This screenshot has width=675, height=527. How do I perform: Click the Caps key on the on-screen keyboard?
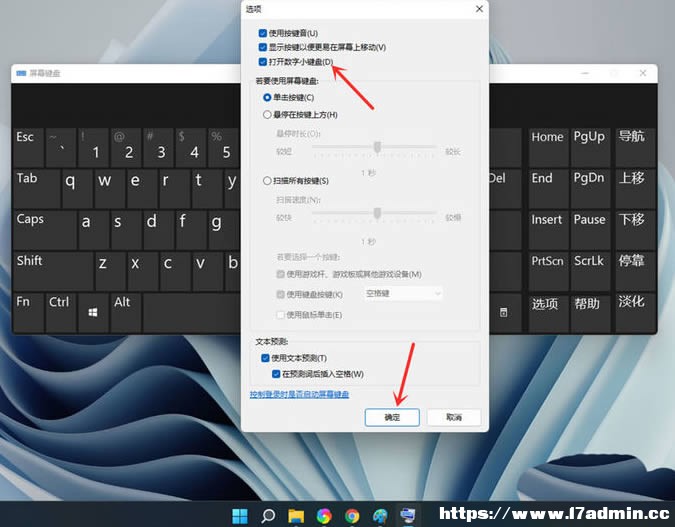[45, 229]
